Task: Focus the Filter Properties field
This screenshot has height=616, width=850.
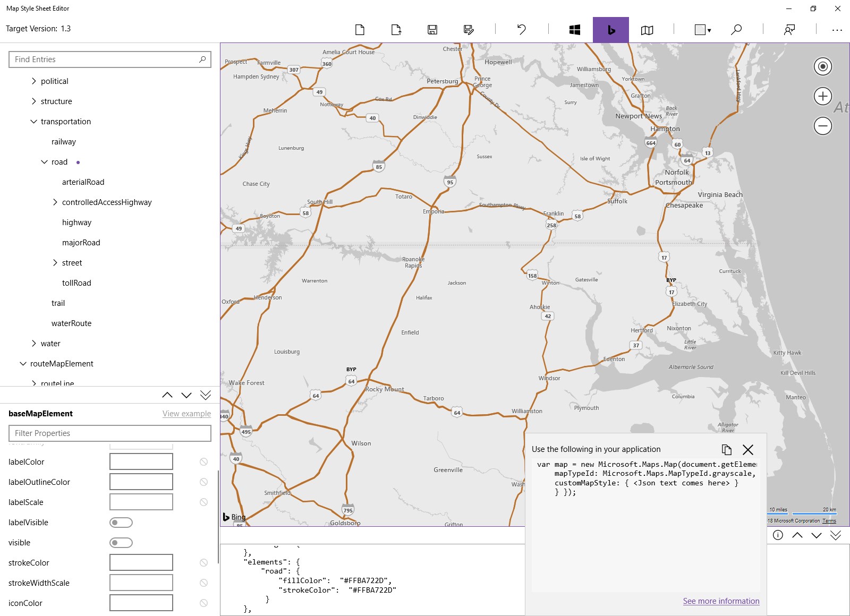Action: pos(110,433)
